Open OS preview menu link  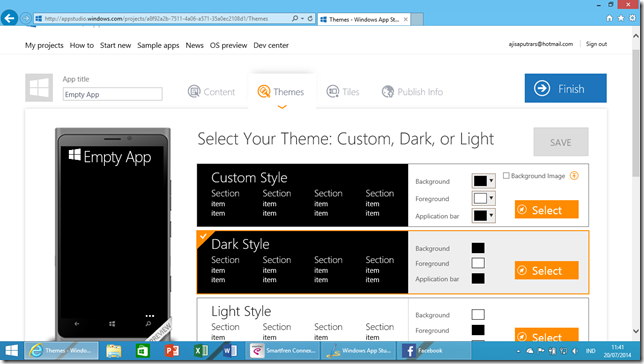228,45
